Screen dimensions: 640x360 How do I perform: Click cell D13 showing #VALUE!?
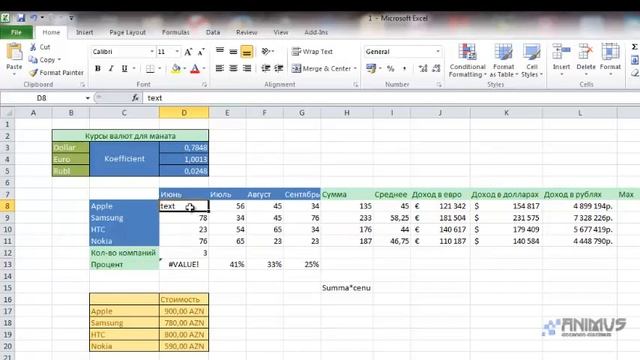[184, 264]
